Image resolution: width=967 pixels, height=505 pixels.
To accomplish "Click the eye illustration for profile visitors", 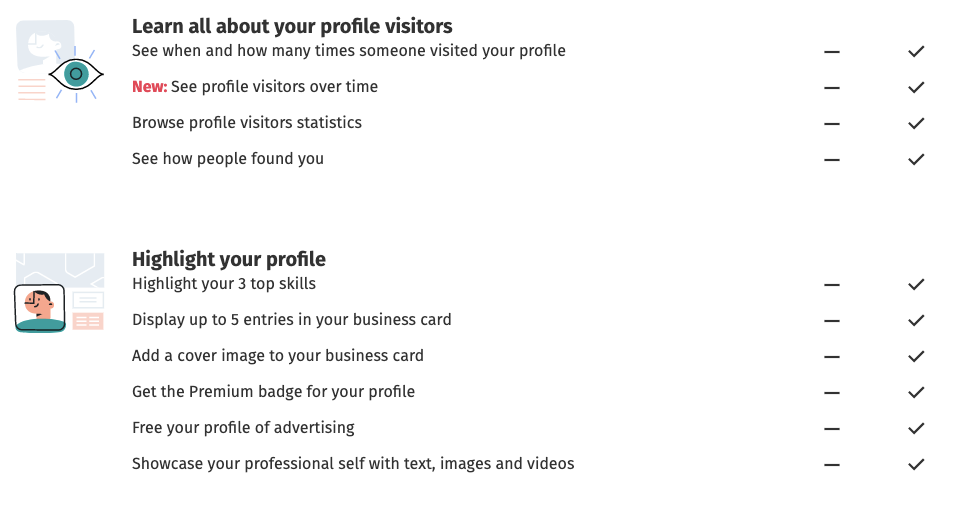I will pos(76,73).
